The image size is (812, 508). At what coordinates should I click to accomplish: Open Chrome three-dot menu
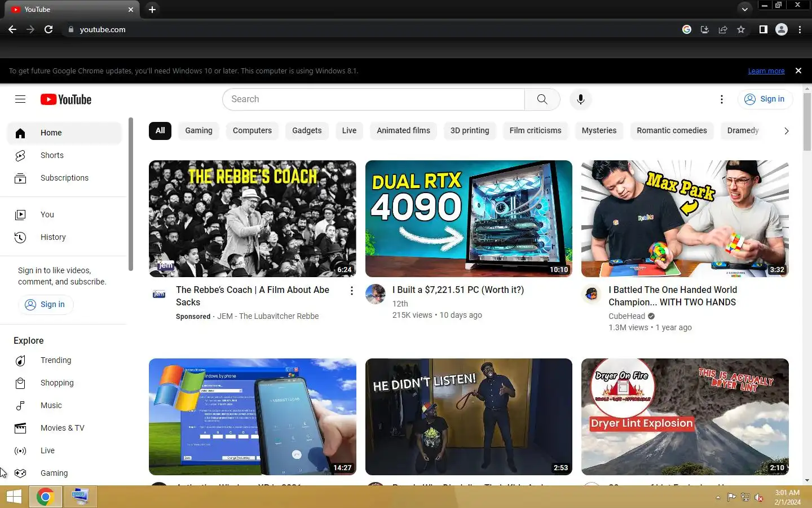point(800,29)
